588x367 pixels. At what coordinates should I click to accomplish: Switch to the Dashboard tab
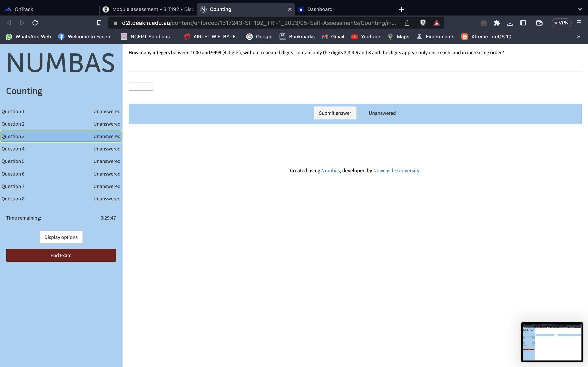(x=320, y=9)
